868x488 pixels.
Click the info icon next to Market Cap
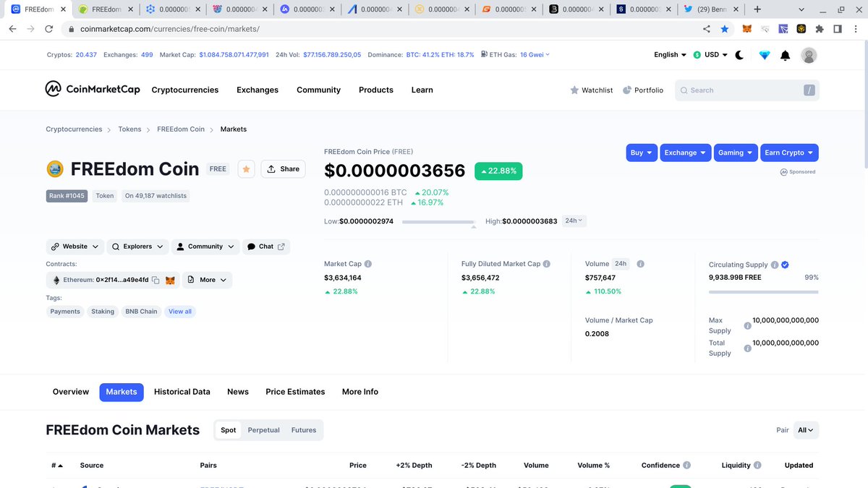click(368, 263)
